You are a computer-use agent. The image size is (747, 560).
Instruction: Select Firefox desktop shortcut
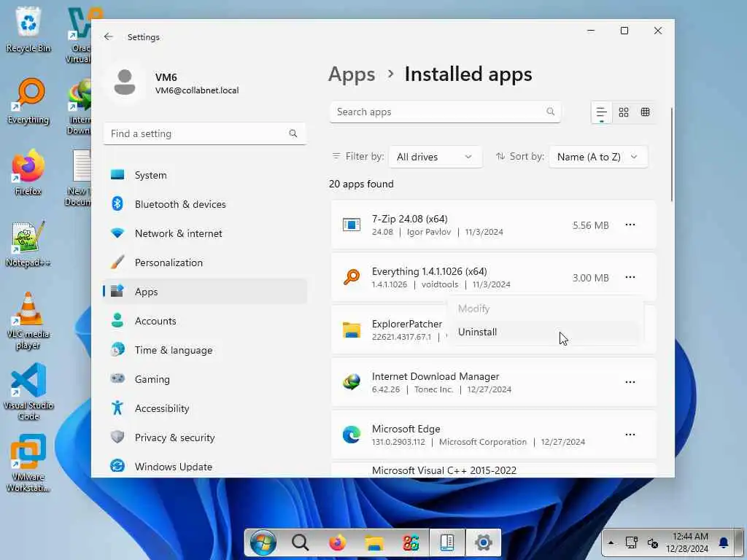(x=28, y=172)
